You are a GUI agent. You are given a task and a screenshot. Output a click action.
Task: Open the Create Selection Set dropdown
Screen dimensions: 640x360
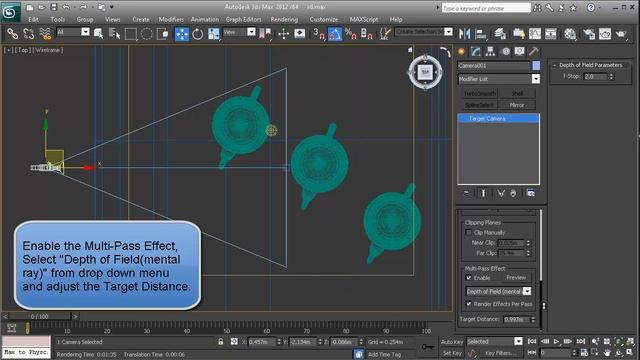click(448, 32)
